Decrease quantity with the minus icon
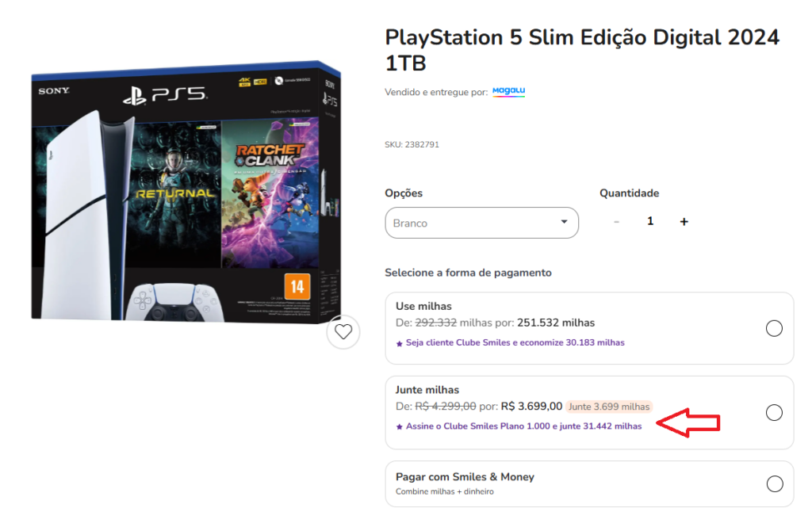812x512 pixels. pos(616,222)
